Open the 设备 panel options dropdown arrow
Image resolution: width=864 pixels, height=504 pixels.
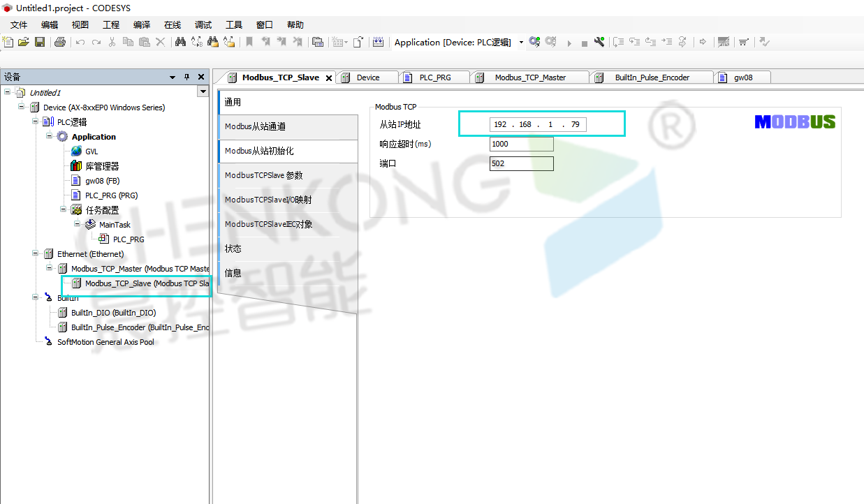click(x=173, y=77)
